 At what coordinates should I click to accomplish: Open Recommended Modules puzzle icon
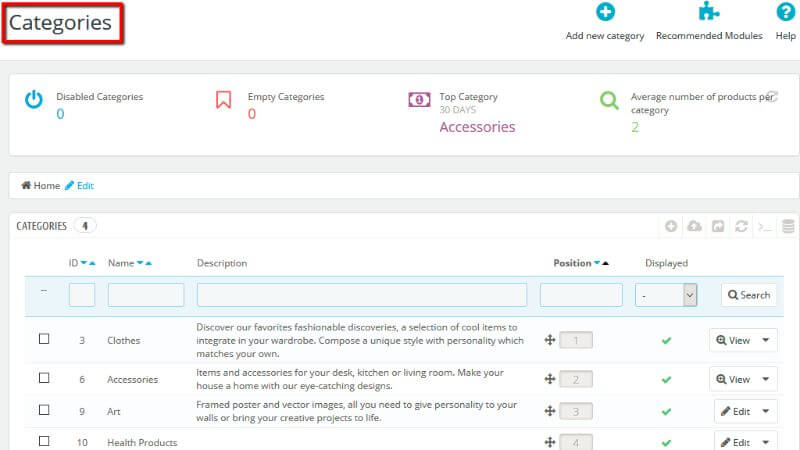click(709, 11)
